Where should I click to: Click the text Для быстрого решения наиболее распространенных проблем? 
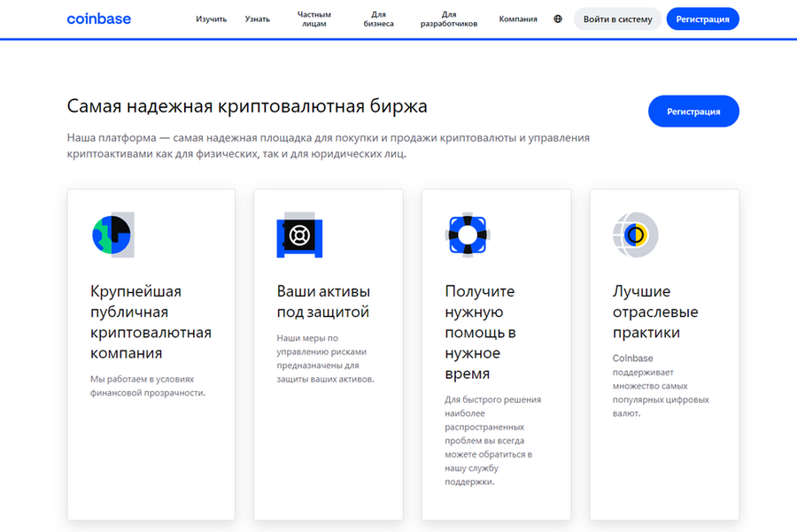tap(493, 441)
